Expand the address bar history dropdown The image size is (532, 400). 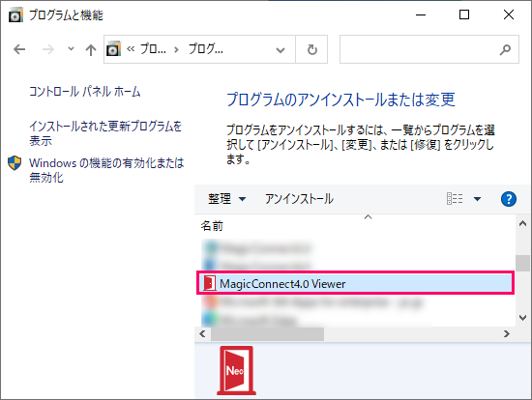[281, 50]
